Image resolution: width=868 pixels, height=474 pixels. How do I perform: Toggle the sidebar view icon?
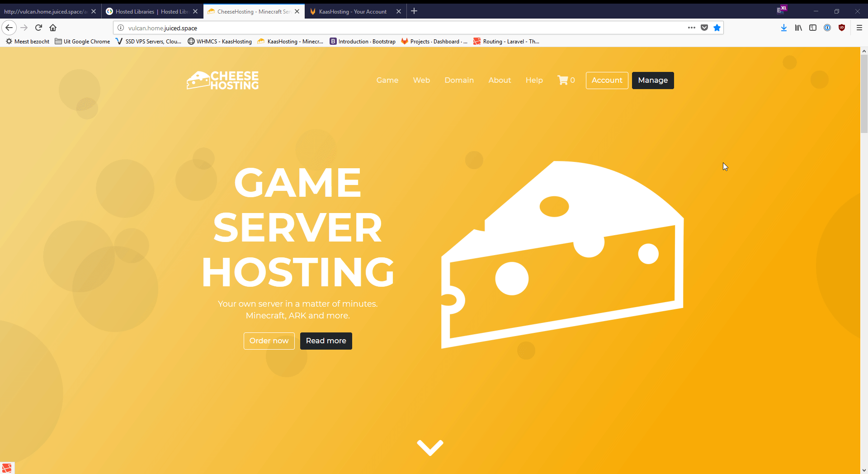pos(813,28)
